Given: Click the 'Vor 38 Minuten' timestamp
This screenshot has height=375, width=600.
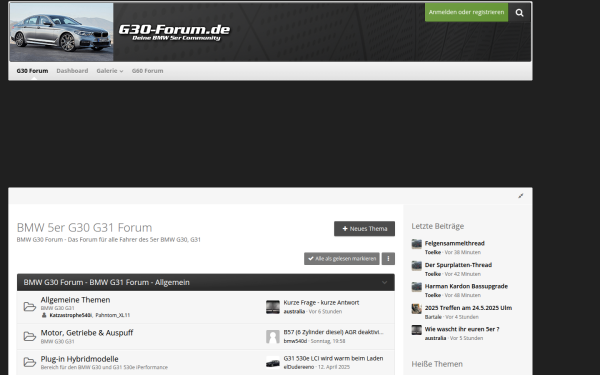Looking at the screenshot, I should click(463, 253).
